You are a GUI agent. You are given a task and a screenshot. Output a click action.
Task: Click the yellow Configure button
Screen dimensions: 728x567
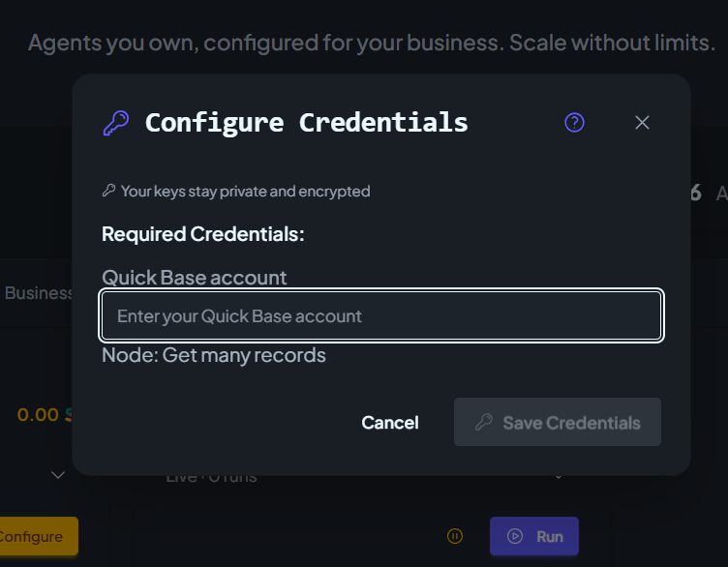36,536
